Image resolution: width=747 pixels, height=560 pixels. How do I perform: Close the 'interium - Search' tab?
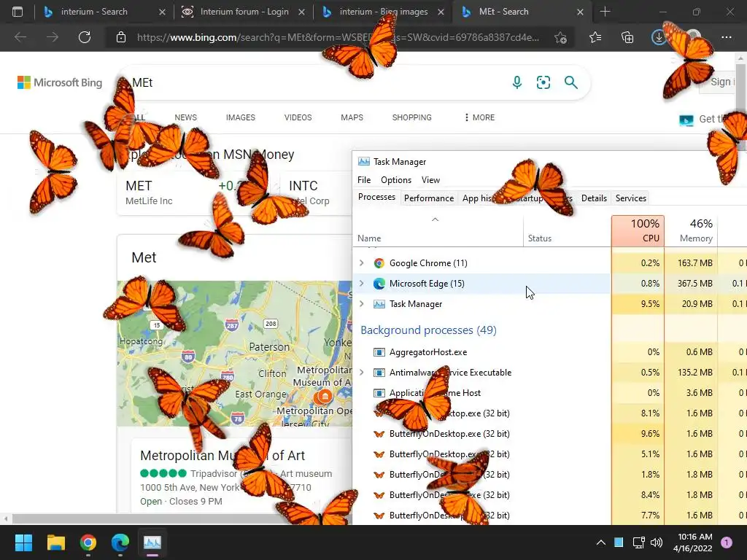point(162,12)
